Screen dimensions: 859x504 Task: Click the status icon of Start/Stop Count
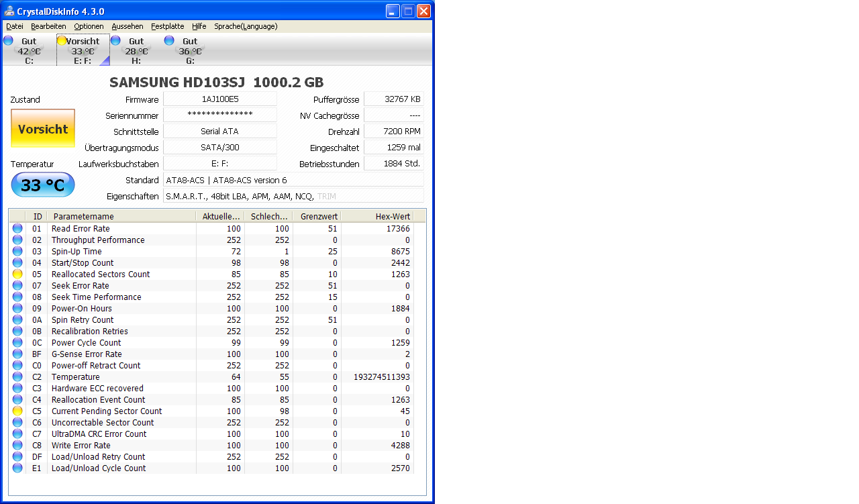(x=17, y=263)
